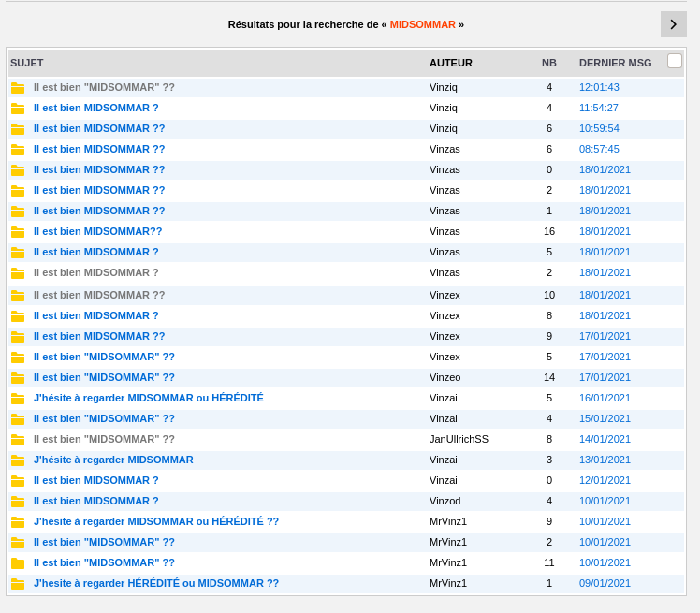Viewport: 700px width, 613px height.
Task: Click the DERNIER MSG column header
Action: pos(615,63)
